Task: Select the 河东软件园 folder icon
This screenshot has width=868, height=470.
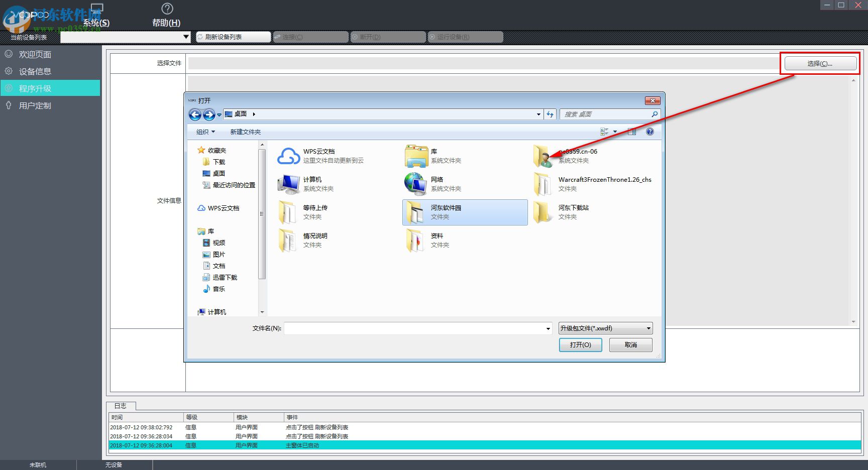Action: point(415,212)
